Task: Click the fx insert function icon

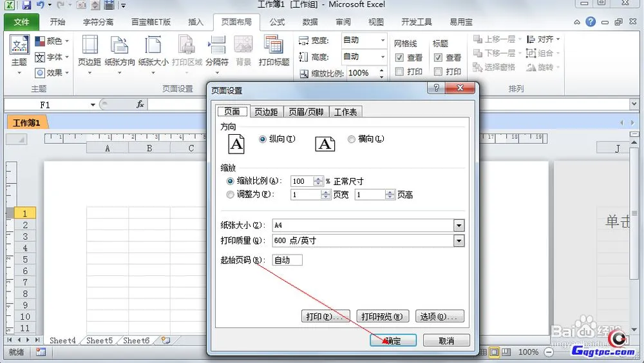Action: coord(140,104)
